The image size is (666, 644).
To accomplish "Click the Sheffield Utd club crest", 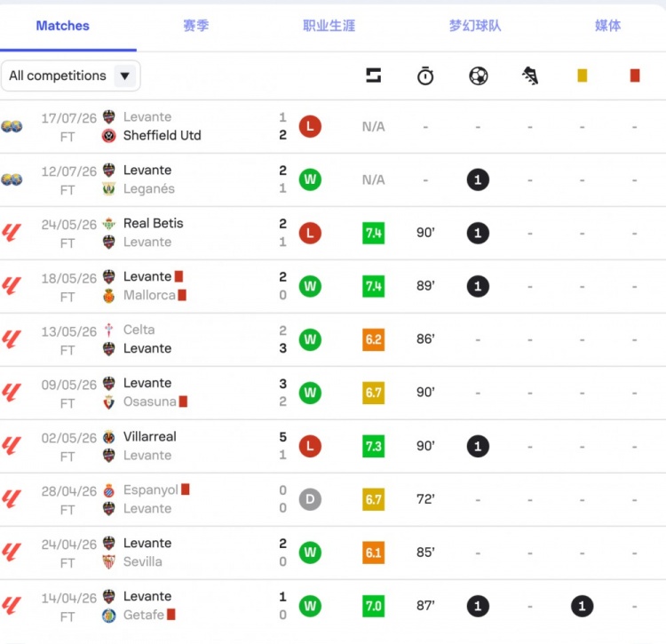I will coord(108,136).
